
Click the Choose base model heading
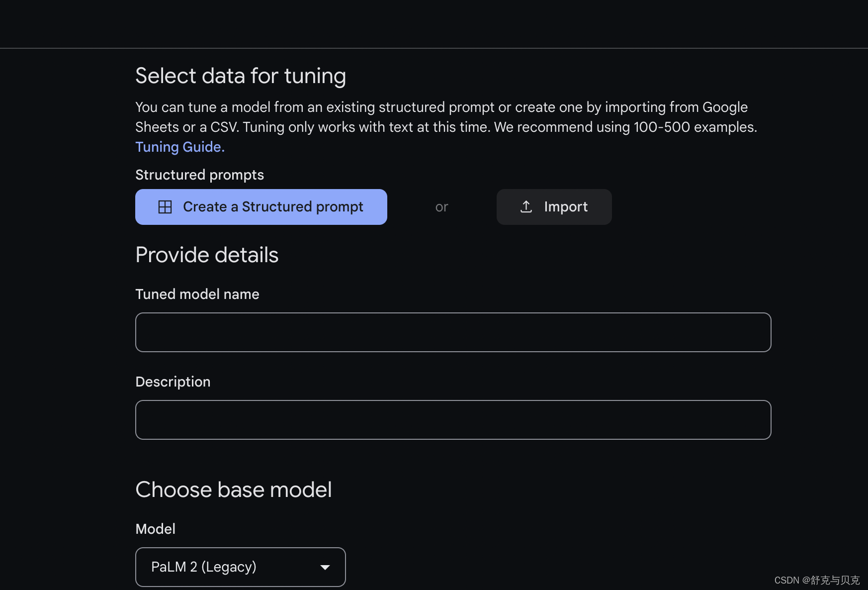point(234,490)
